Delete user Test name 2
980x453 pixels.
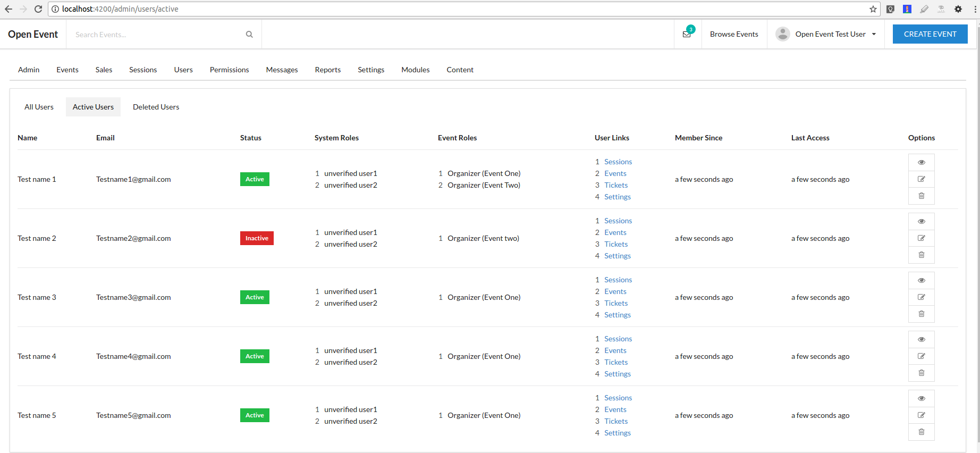[x=922, y=255]
